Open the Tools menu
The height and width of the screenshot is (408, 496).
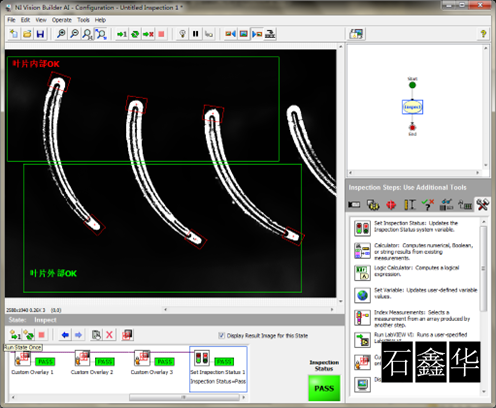tap(83, 20)
